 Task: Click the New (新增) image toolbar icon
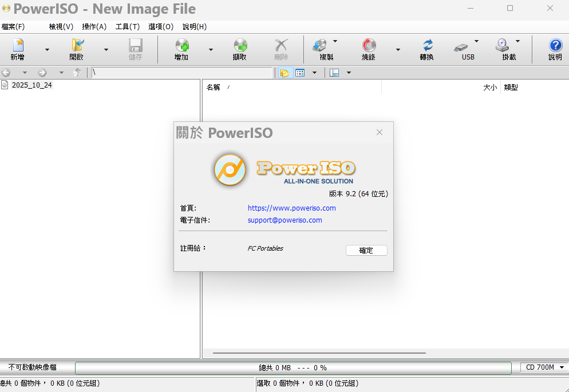[18, 46]
